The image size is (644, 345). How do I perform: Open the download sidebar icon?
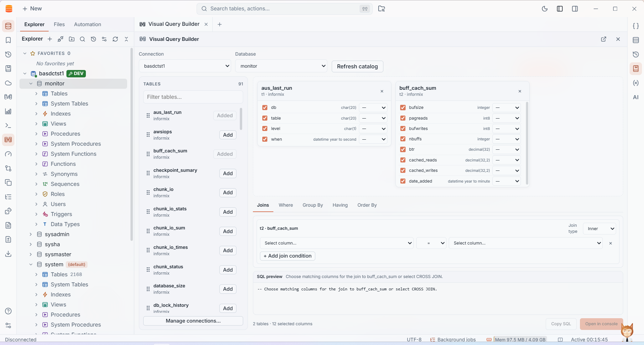8,254
